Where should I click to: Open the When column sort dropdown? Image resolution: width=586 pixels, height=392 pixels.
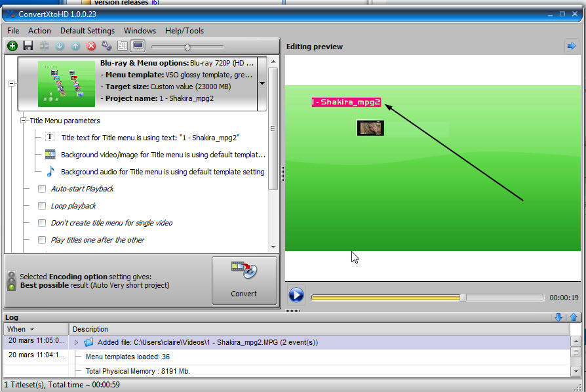point(32,329)
